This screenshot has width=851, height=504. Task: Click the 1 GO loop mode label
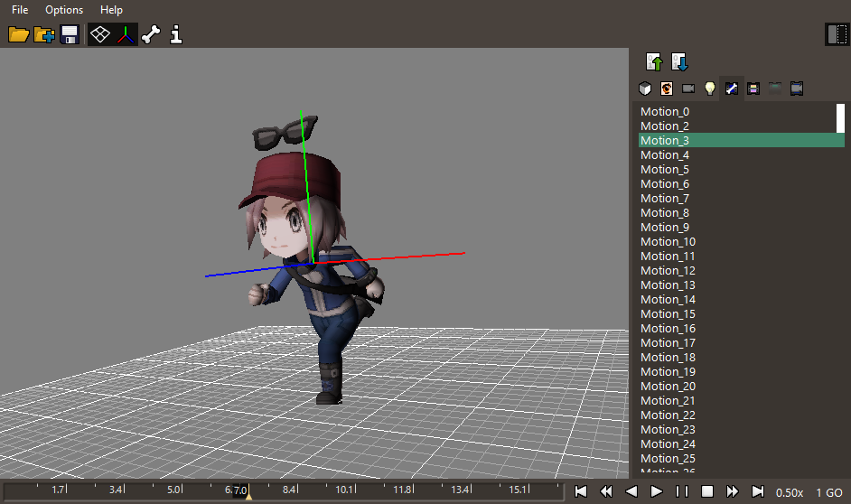click(x=829, y=492)
